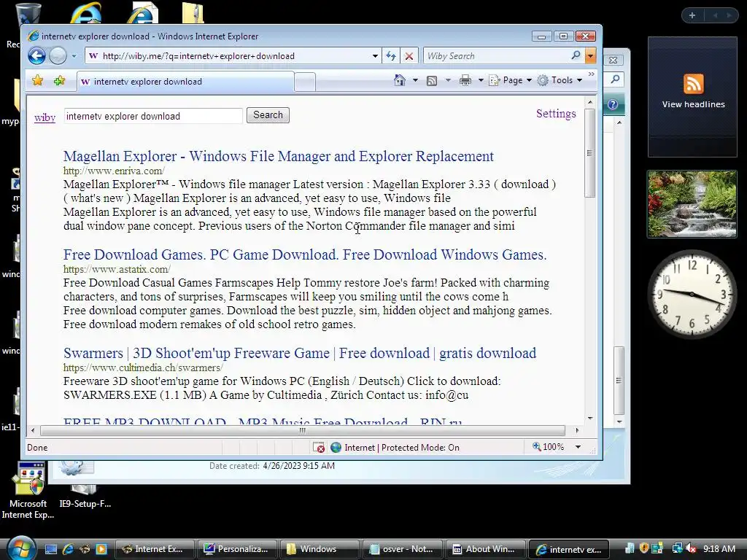Expand the Feeds dropdown arrow

click(x=448, y=80)
